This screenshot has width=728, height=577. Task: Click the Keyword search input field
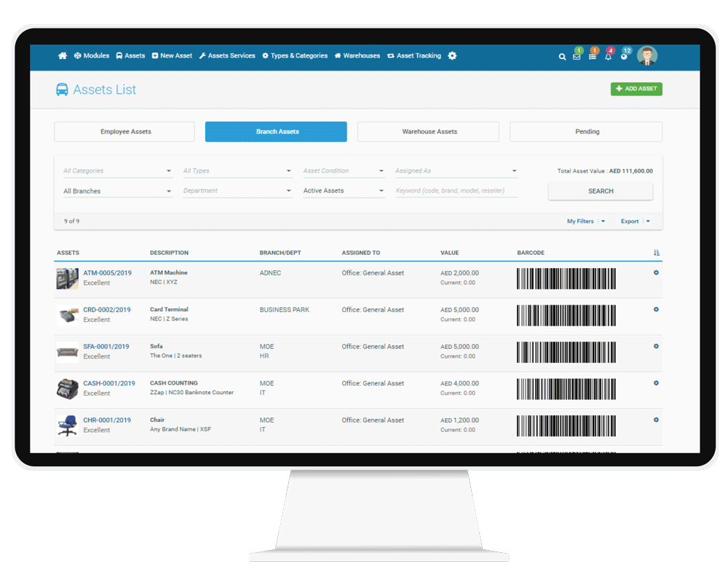[456, 191]
